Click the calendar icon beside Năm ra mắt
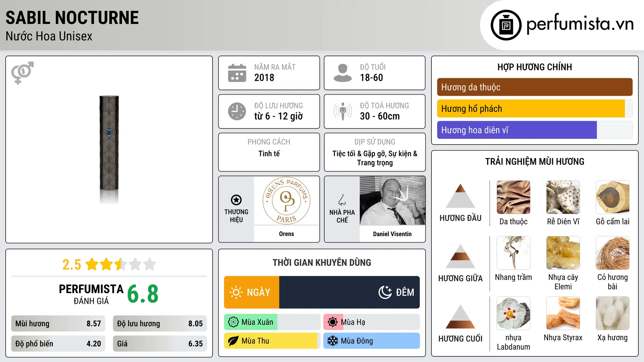This screenshot has width=644, height=362. tap(237, 73)
